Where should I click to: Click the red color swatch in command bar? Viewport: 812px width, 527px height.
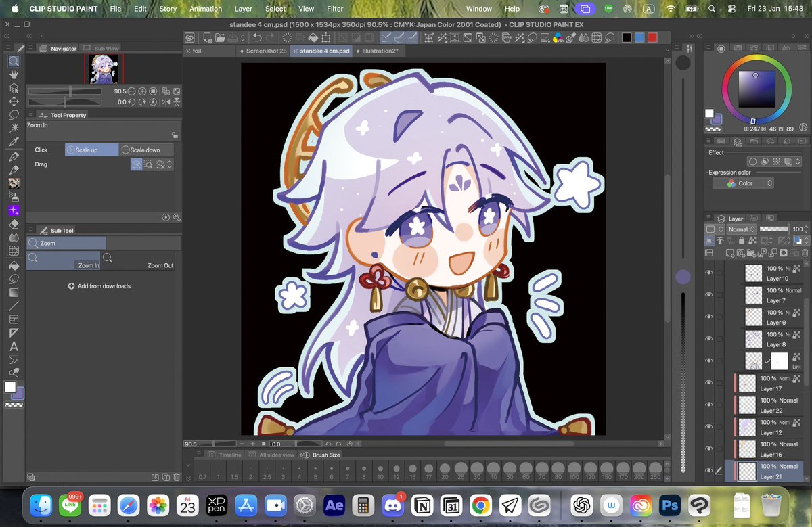pos(652,38)
